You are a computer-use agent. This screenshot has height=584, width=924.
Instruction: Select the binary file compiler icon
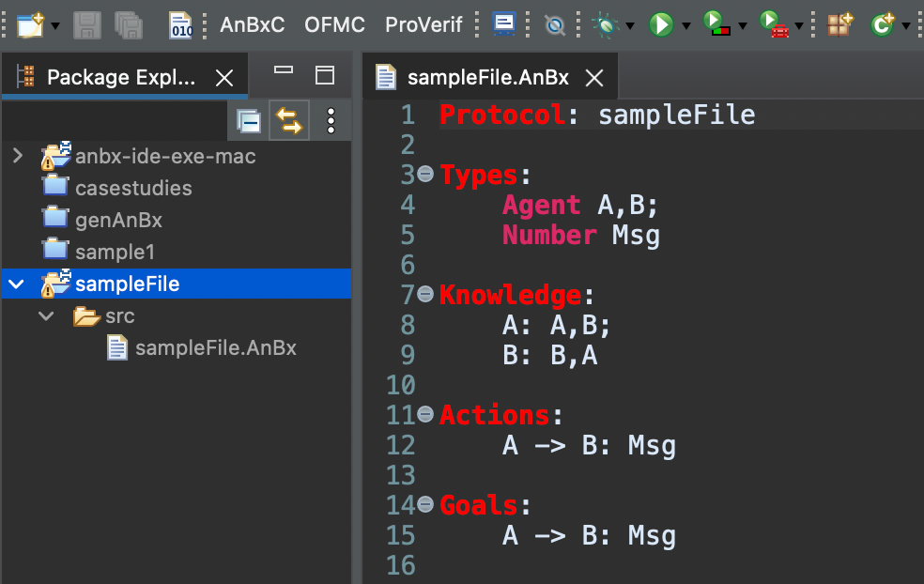(x=178, y=25)
